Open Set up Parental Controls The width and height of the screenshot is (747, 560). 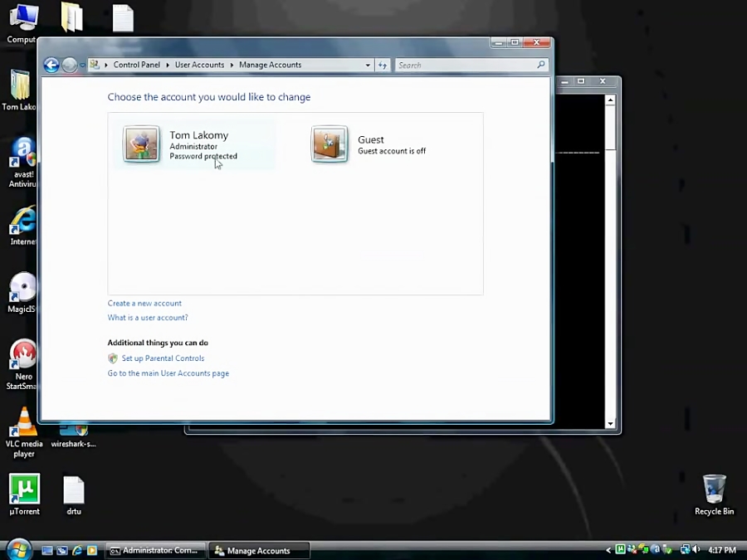pos(163,358)
